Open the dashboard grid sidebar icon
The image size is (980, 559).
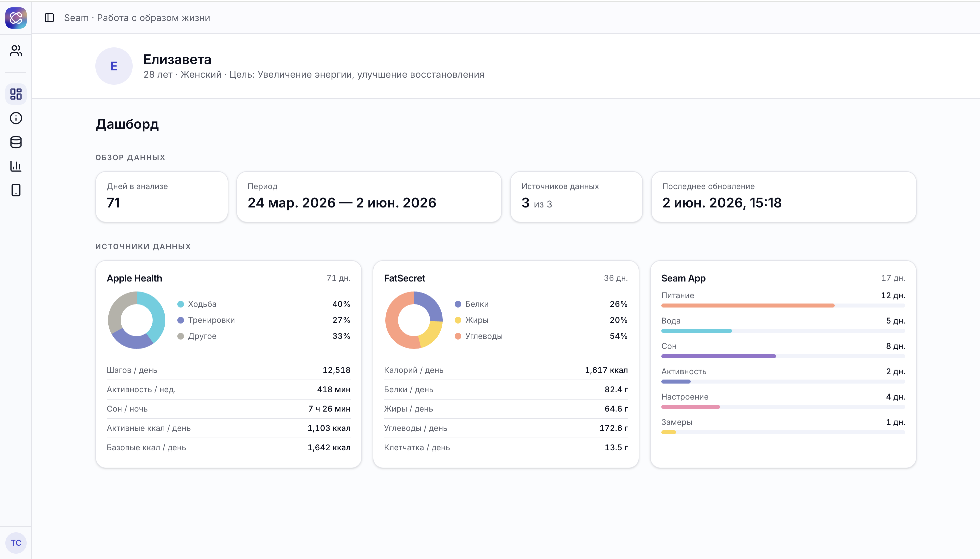[16, 94]
